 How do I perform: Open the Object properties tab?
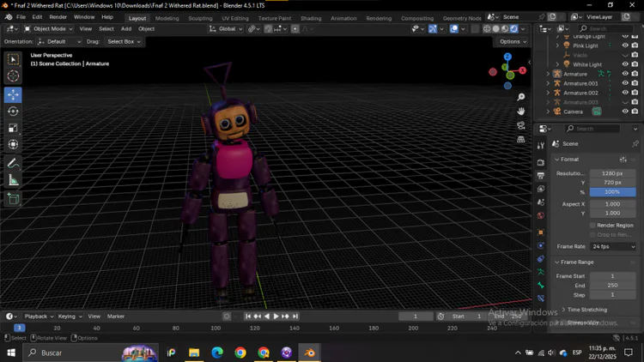(541, 232)
